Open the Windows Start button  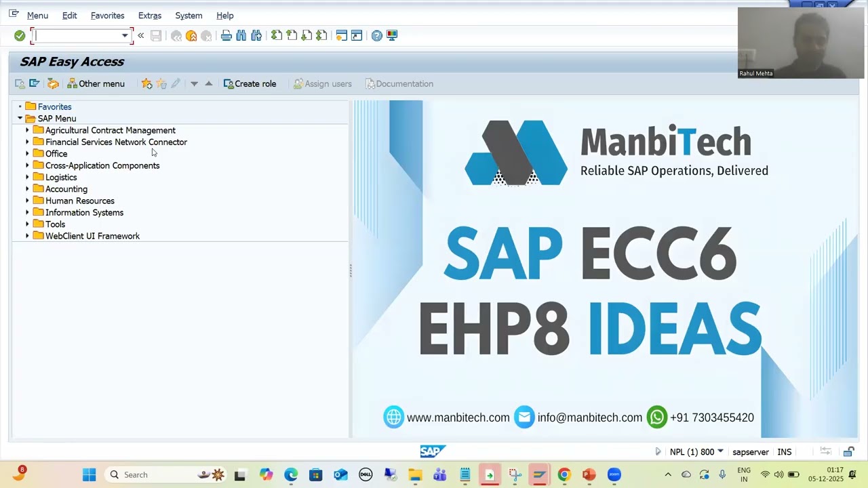coord(89,474)
